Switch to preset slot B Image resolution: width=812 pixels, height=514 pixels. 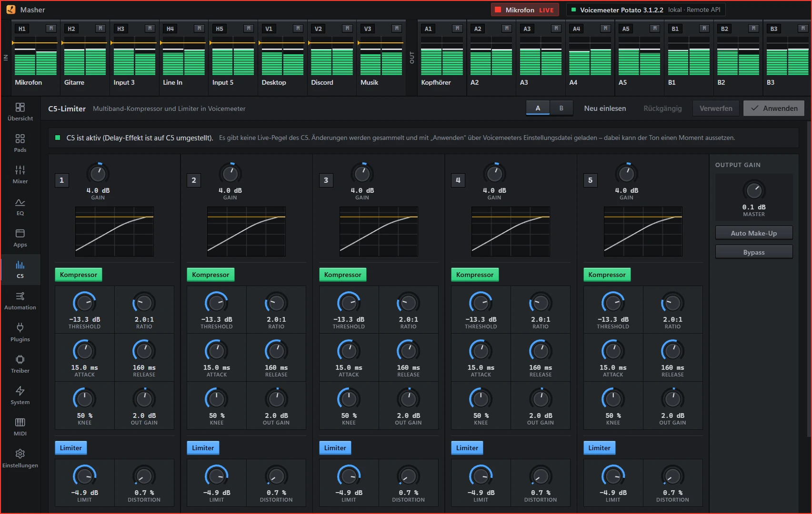(x=561, y=108)
